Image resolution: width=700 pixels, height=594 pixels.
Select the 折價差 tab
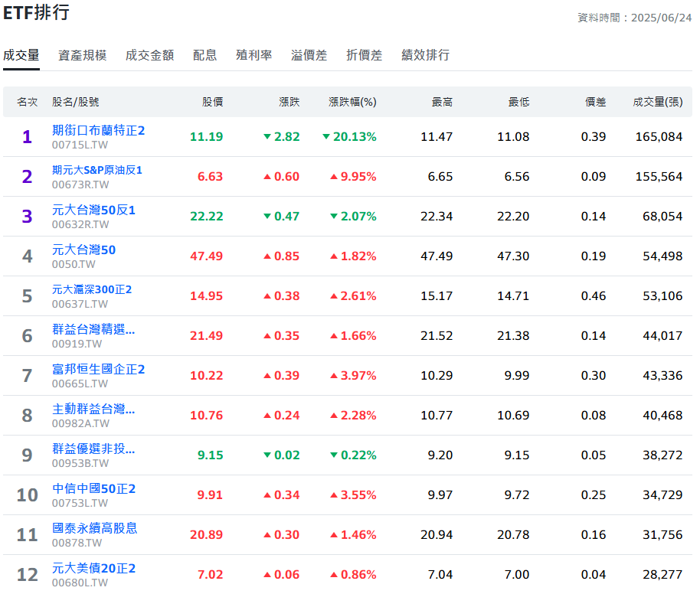(365, 55)
